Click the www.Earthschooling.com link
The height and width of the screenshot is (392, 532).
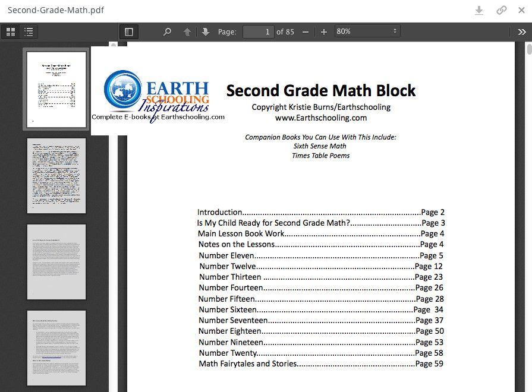(321, 118)
